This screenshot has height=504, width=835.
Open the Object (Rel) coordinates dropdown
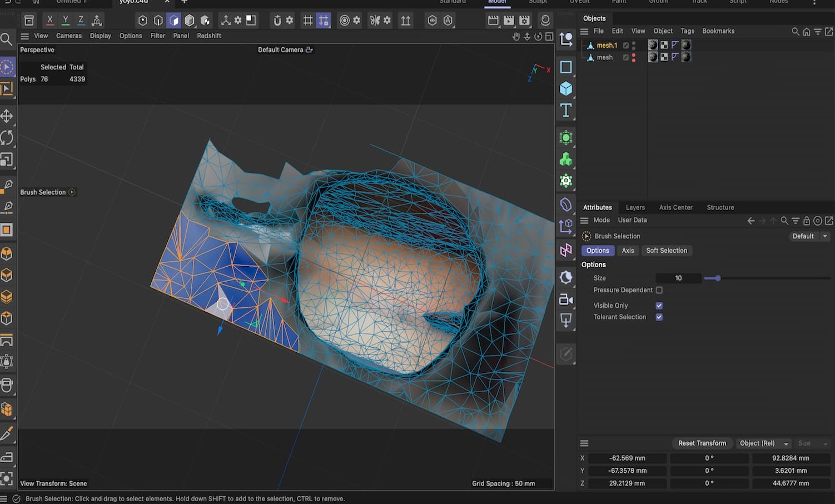tap(763, 443)
